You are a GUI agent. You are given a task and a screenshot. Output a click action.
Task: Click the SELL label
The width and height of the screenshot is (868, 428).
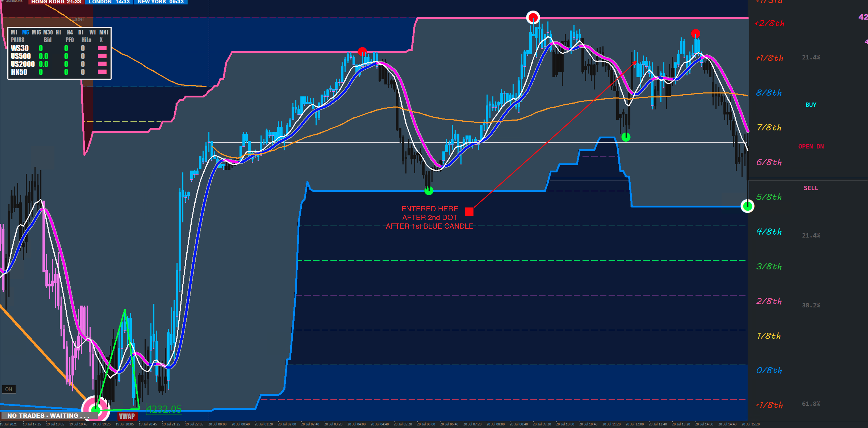click(x=811, y=188)
